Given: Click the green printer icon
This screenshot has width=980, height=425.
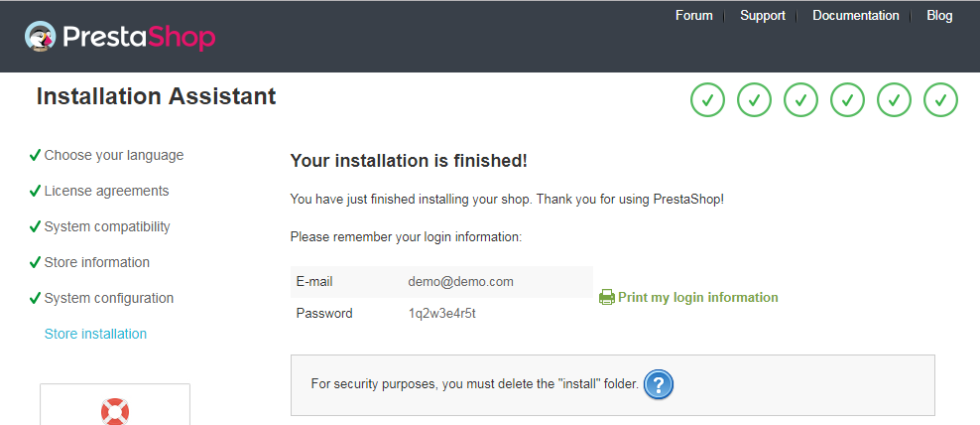Looking at the screenshot, I should (x=606, y=297).
